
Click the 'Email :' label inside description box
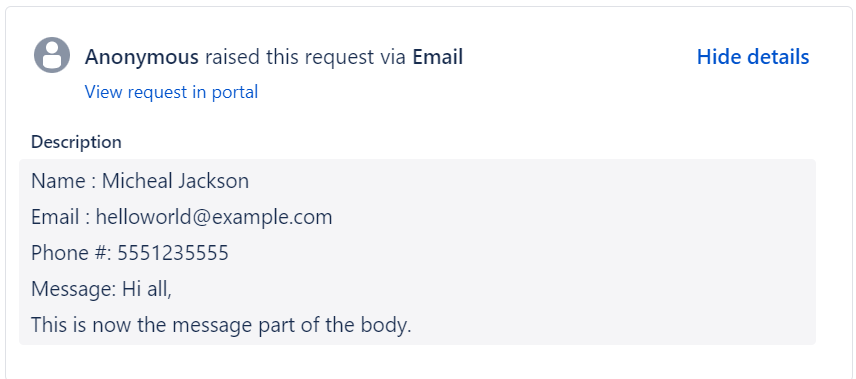[61, 217]
